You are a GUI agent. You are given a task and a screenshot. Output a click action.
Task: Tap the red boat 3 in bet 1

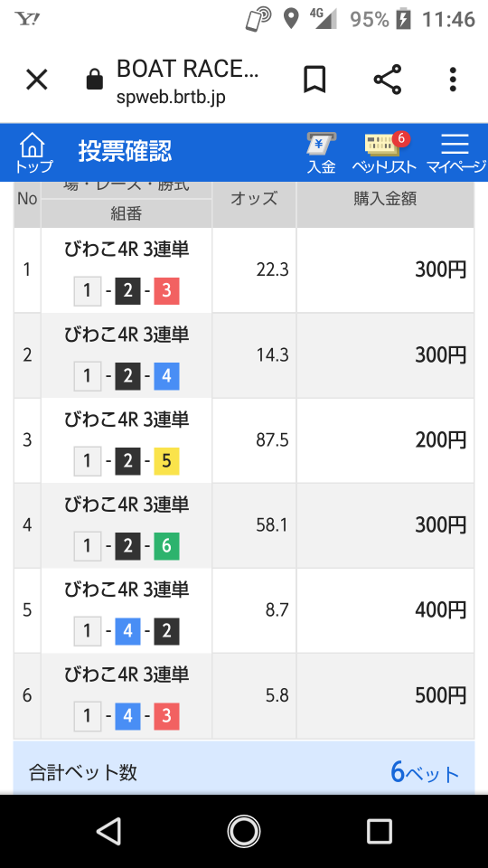pos(166,291)
